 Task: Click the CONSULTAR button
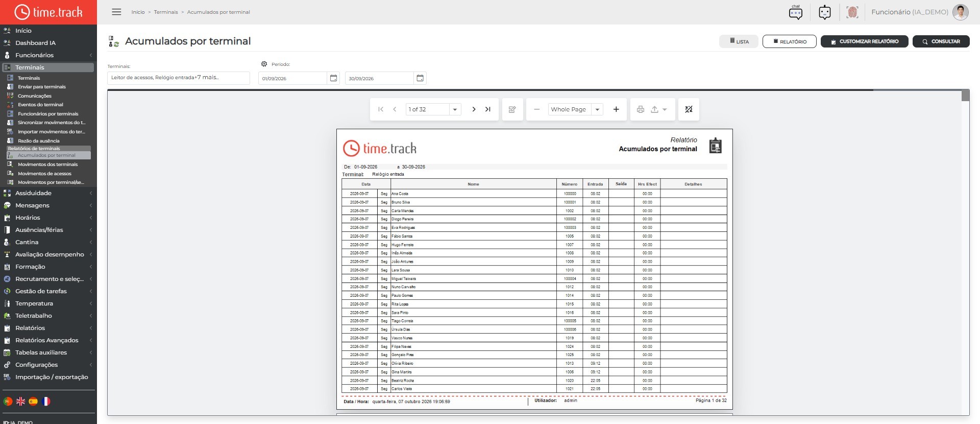[941, 41]
